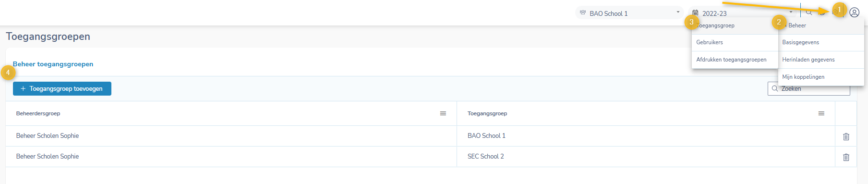Select the Beheer Scholen Sophie first row
This screenshot has width=868, height=184.
coord(231,136)
